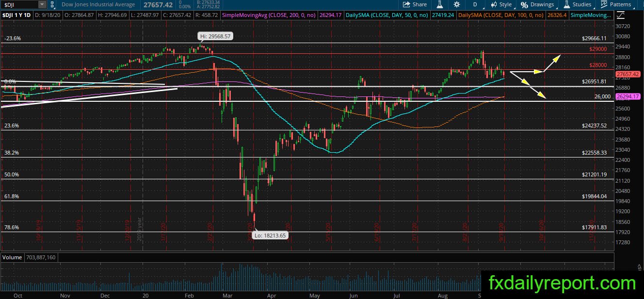
Task: Click the $22558.33 Fibonacci label
Action: point(595,153)
